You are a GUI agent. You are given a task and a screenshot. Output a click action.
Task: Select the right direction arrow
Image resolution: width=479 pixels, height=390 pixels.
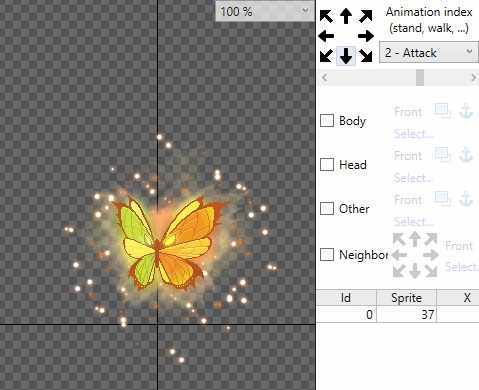click(x=366, y=36)
